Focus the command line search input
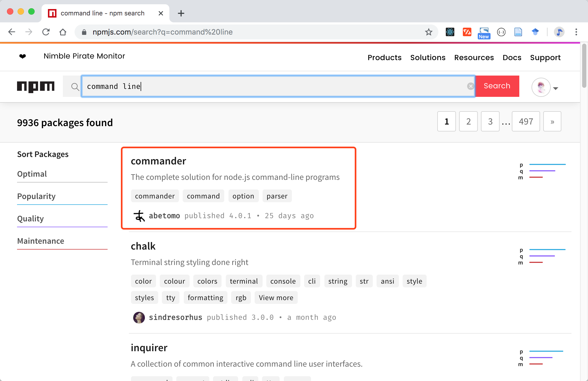The height and width of the screenshot is (381, 588). point(277,86)
